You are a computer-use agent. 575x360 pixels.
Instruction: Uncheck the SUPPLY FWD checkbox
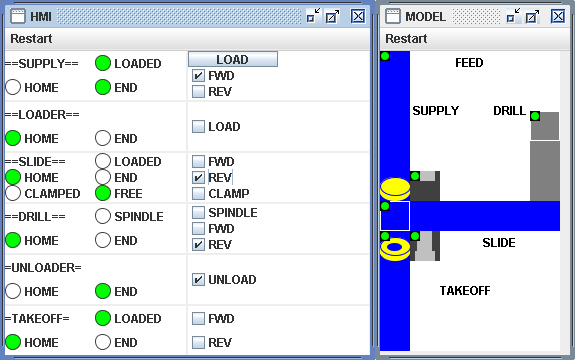tap(198, 76)
